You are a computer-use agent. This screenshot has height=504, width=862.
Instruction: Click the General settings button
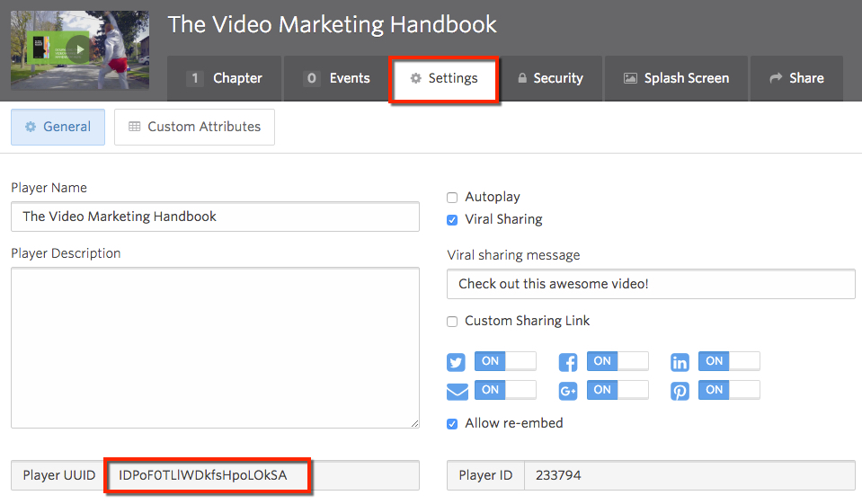58,127
